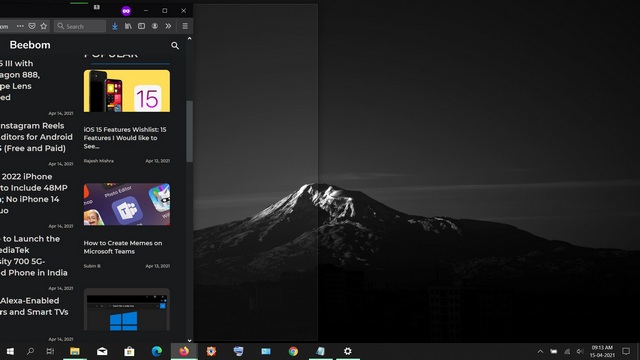Open the Alexa-Enabled Smart TVs article
Screen dimensions: 640x360
[34, 306]
